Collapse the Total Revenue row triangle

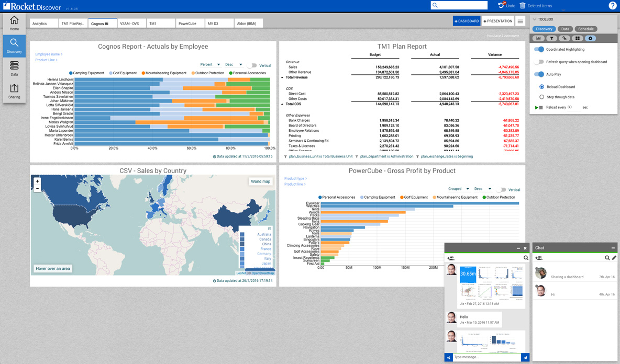point(282,78)
